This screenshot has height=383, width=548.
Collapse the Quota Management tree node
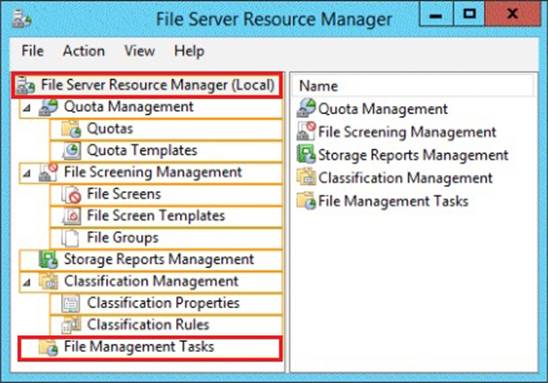pos(27,108)
